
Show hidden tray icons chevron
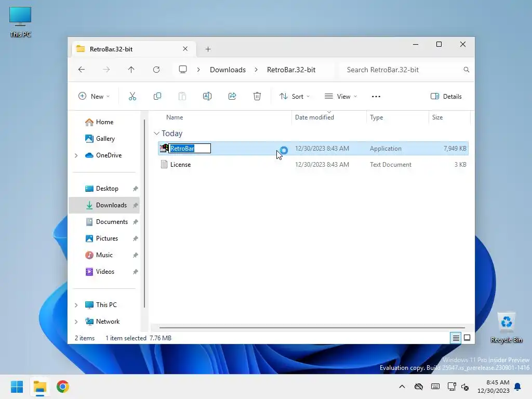(x=402, y=387)
